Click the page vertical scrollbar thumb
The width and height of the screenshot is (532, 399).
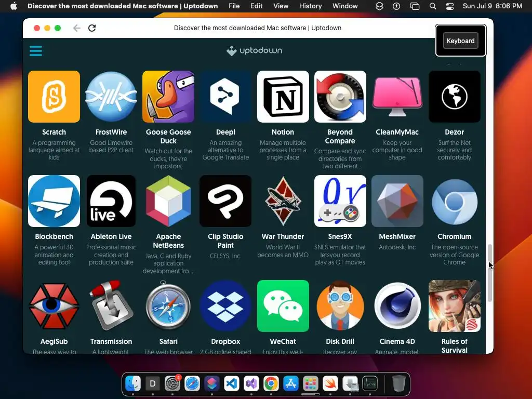[489, 272]
